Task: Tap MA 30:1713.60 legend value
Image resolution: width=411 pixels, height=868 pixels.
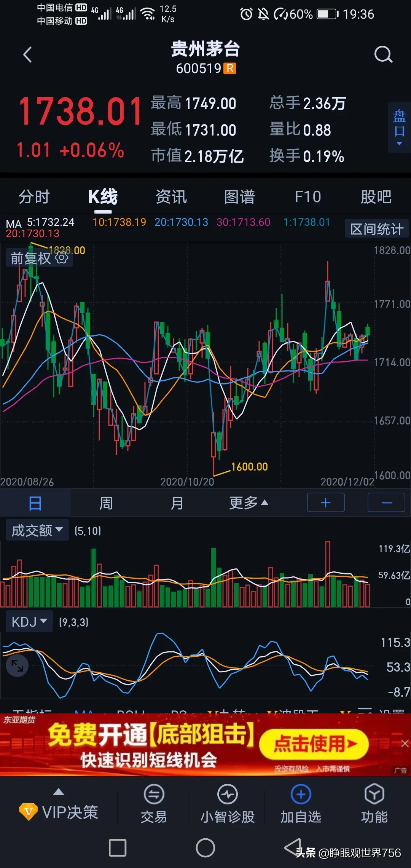Action: point(243,222)
